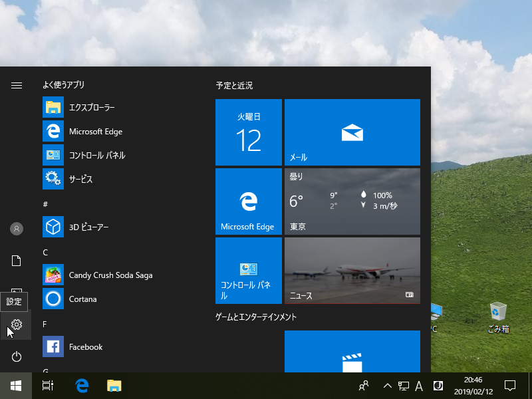Viewport: 532px width, 399px height.
Task: Open Documents icon in Start sidebar
Action: point(16,261)
